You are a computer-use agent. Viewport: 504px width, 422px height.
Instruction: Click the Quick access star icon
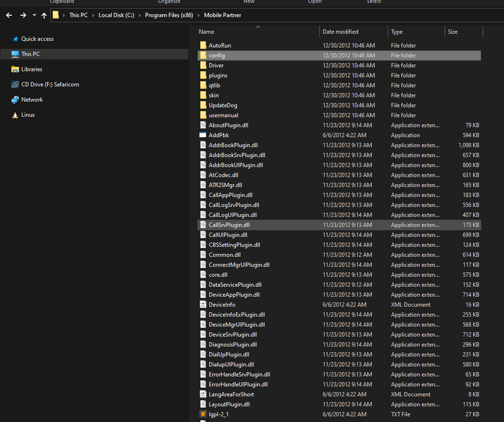click(x=16, y=39)
